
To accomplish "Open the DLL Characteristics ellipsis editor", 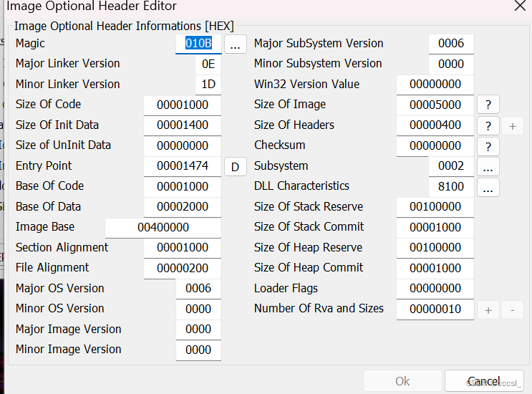I will click(x=488, y=187).
